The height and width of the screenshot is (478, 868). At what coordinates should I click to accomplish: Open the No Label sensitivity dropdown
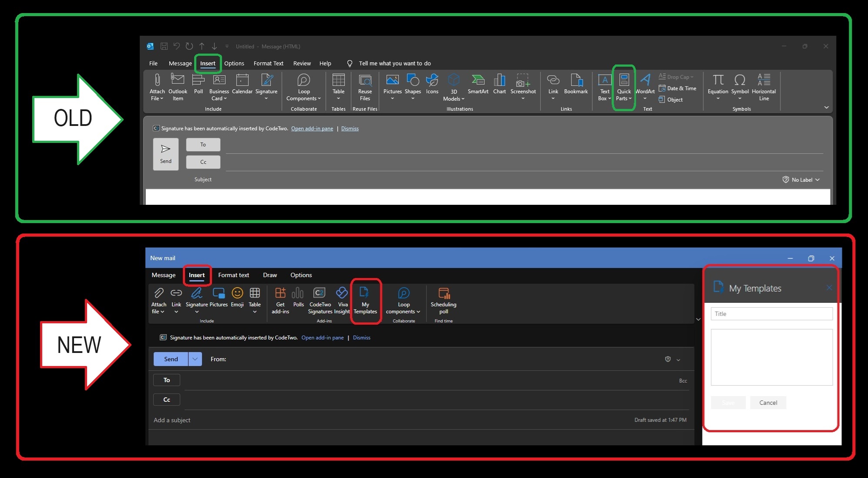(x=801, y=180)
